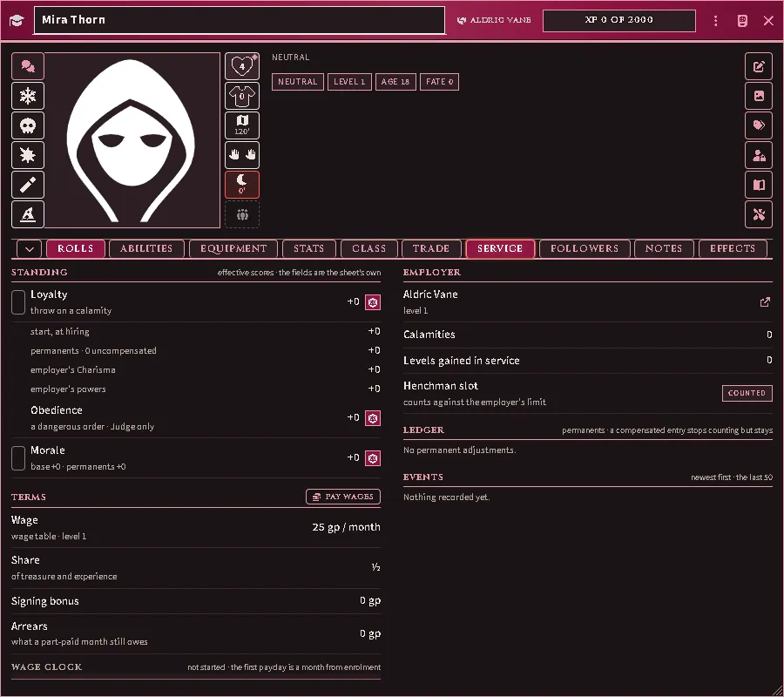This screenshot has height=697, width=784.
Task: Click the XP 0 of 2000 field
Action: tap(619, 21)
